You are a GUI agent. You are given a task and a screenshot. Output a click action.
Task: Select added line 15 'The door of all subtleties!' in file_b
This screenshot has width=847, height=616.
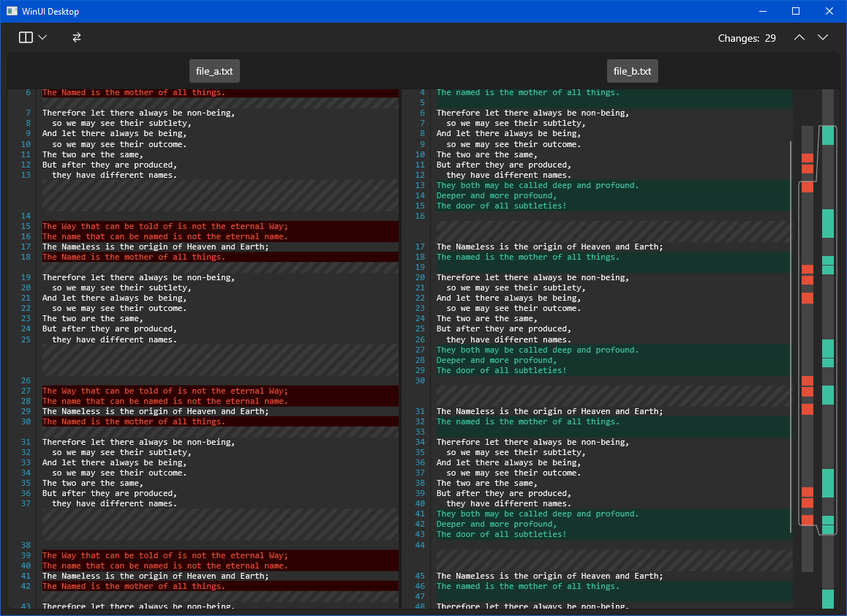(x=614, y=206)
